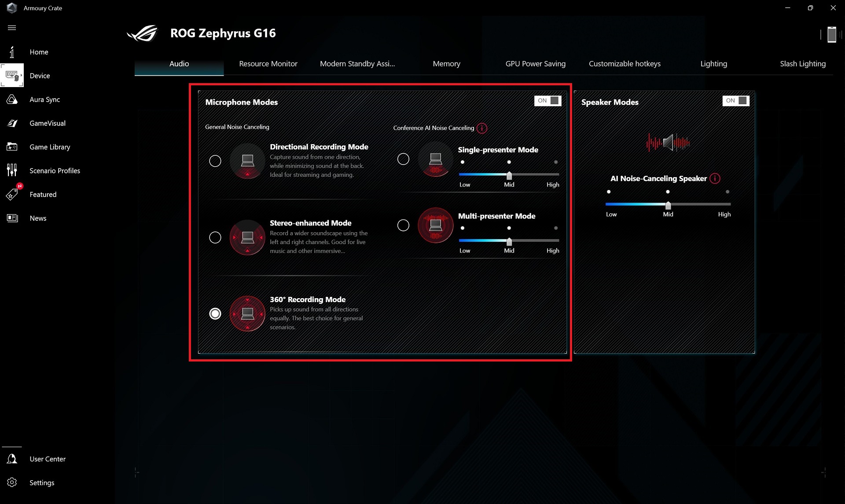Click the Featured tag icon

tap(12, 194)
